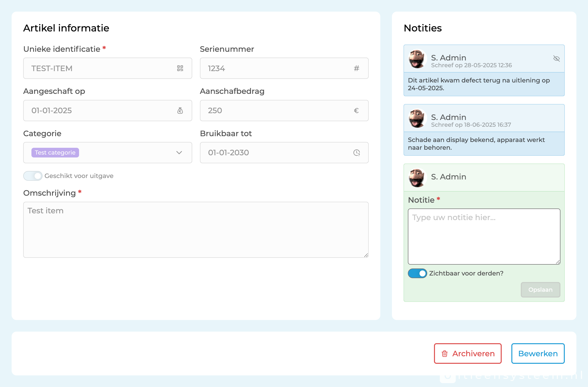Click in the Notitie text area
Image resolution: width=588 pixels, height=387 pixels.
pos(484,237)
